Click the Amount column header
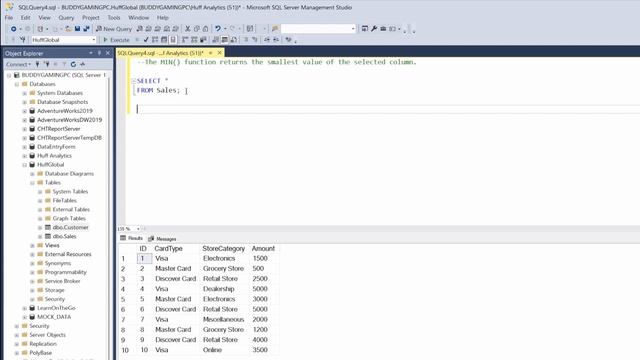 click(x=263, y=248)
